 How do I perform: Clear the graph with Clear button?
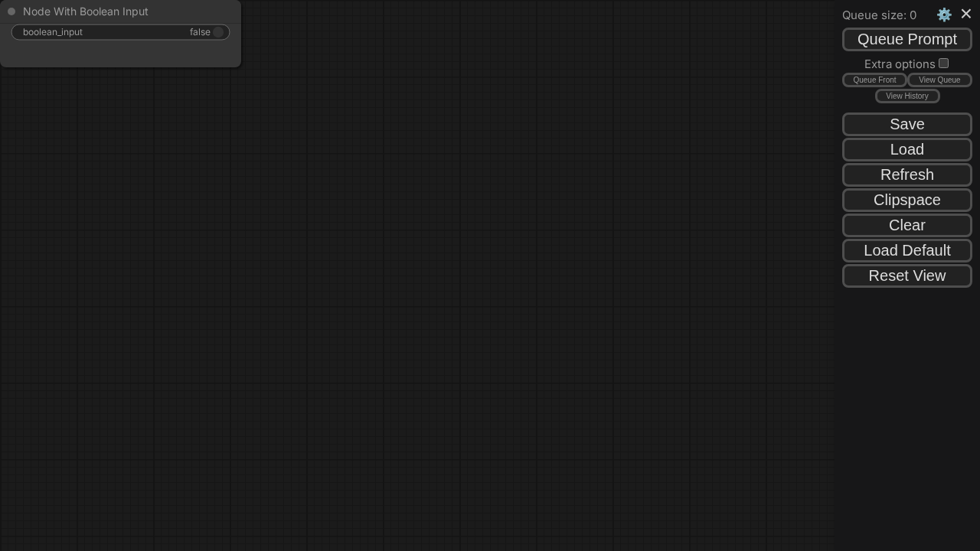[x=907, y=225]
